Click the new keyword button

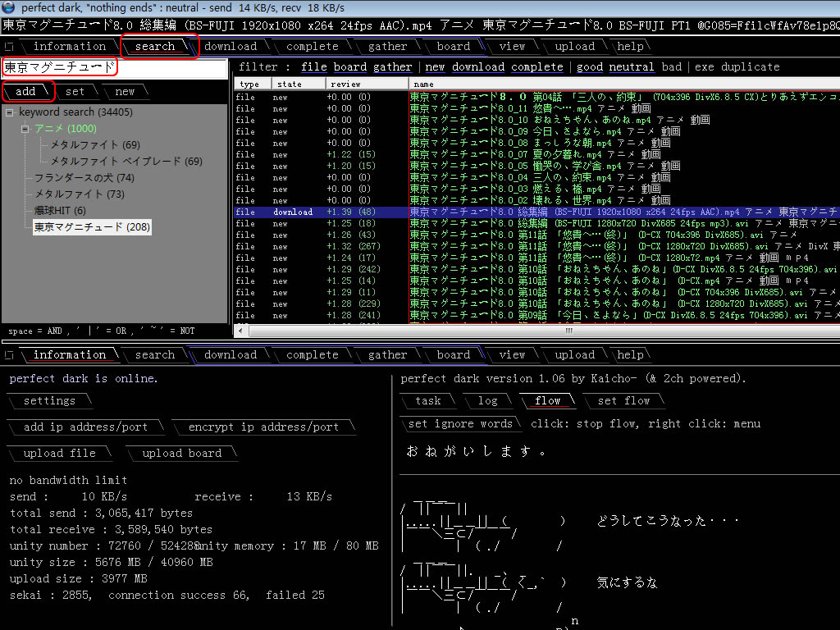click(x=125, y=92)
